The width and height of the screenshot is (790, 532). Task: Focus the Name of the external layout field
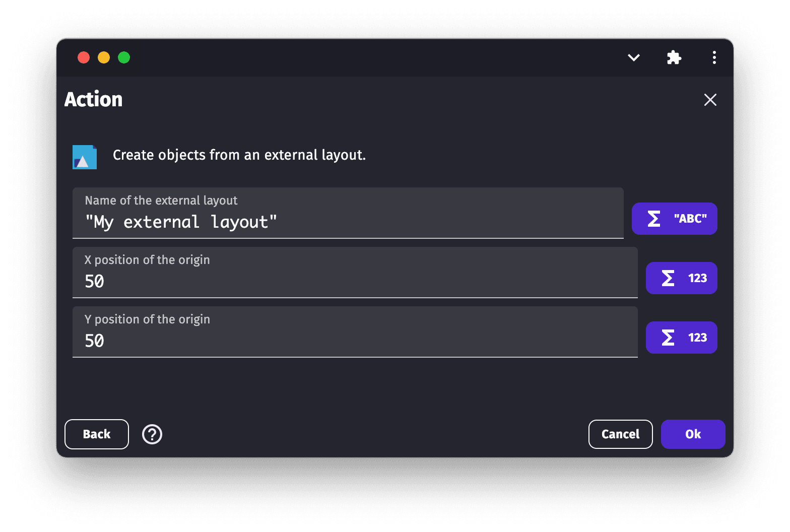tap(348, 222)
